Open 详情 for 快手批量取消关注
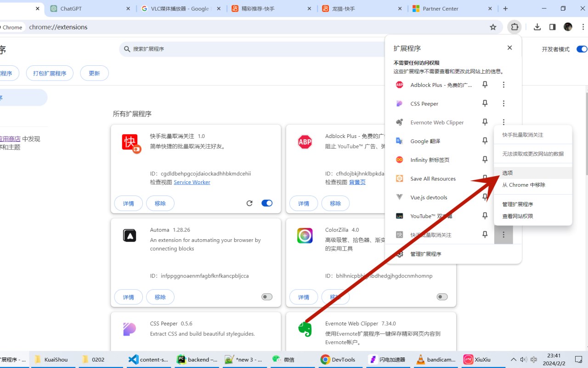 click(129, 203)
